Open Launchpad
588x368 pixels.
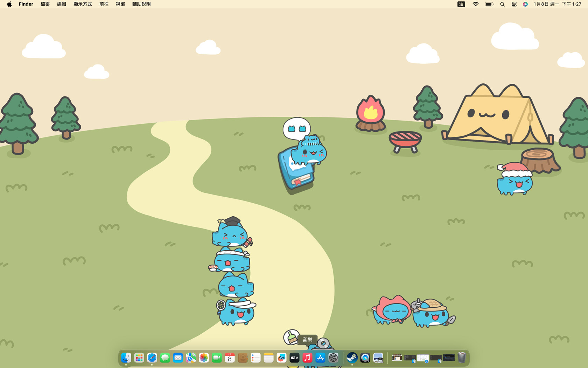pyautogui.click(x=139, y=358)
